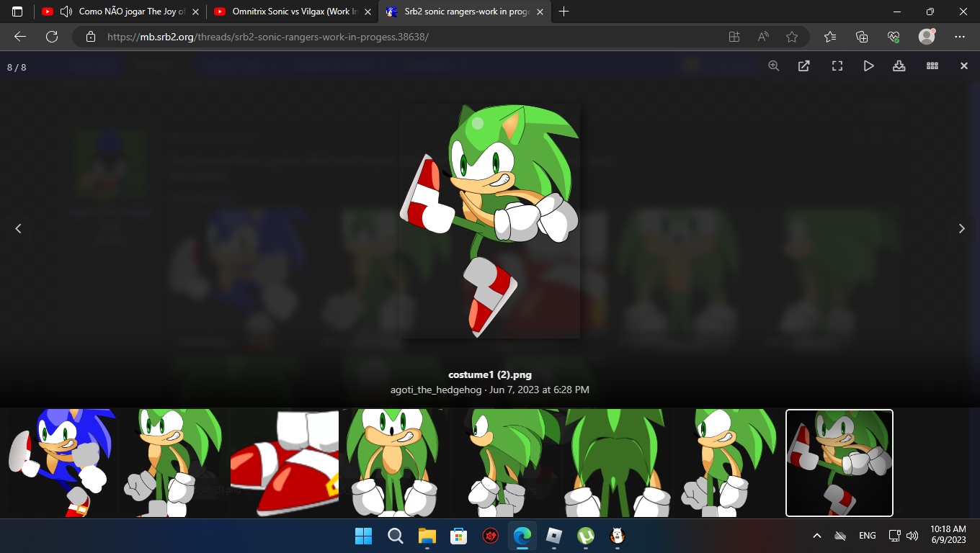The width and height of the screenshot is (980, 553).
Task: Click the agoti_the_hedgehog author text
Action: coord(436,390)
